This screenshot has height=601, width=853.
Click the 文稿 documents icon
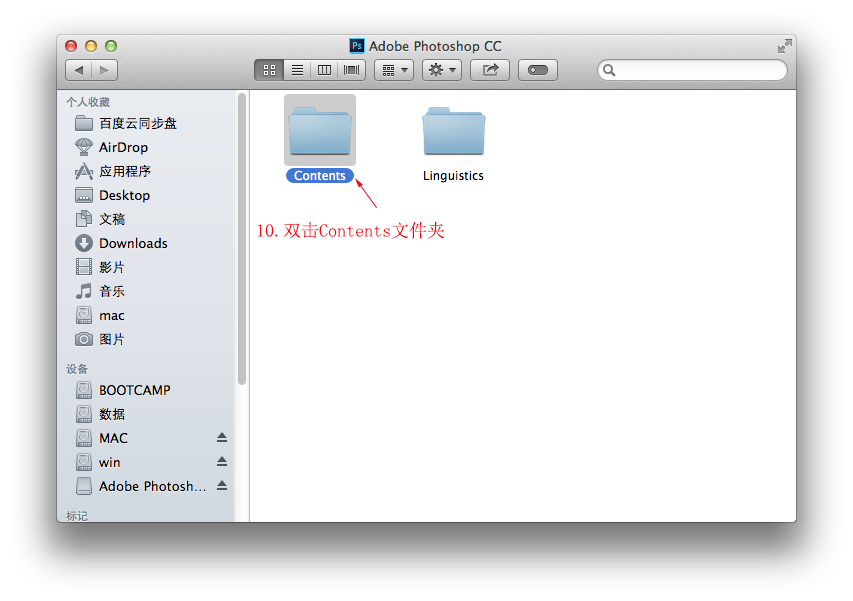[x=84, y=219]
